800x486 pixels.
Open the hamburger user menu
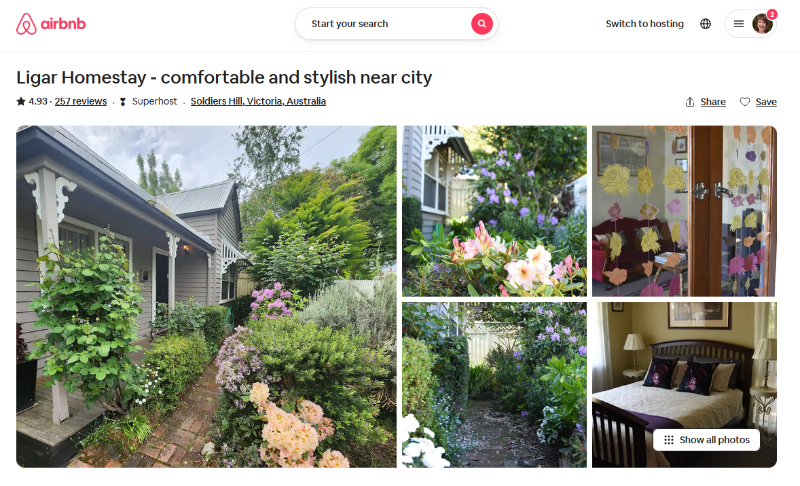pyautogui.click(x=738, y=23)
